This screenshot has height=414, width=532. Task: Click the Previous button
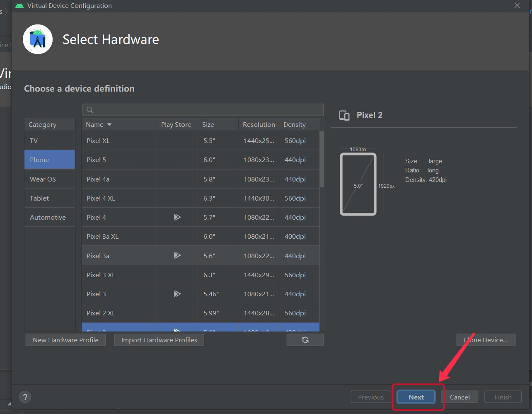371,397
